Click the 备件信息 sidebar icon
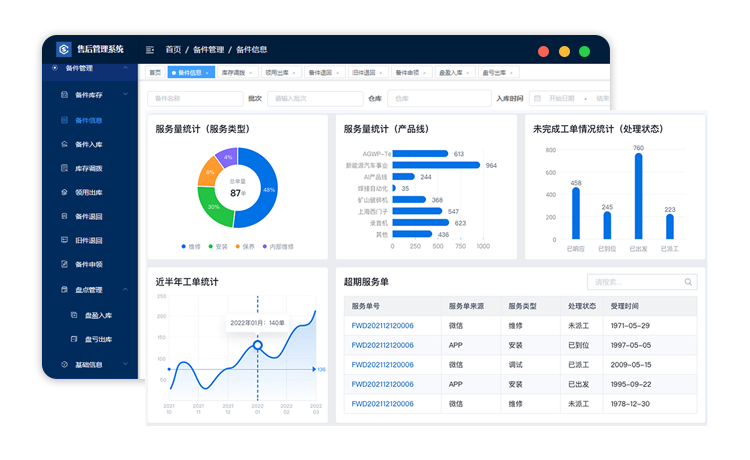This screenshot has width=750, height=460. (x=65, y=120)
